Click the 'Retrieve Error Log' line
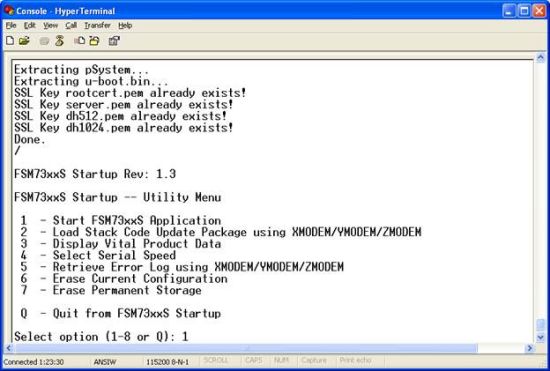The image size is (550, 371). tap(182, 267)
